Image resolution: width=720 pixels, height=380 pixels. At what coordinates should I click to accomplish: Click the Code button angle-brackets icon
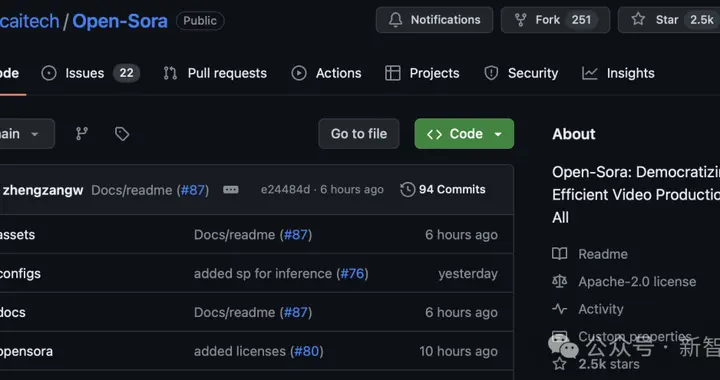[434, 134]
